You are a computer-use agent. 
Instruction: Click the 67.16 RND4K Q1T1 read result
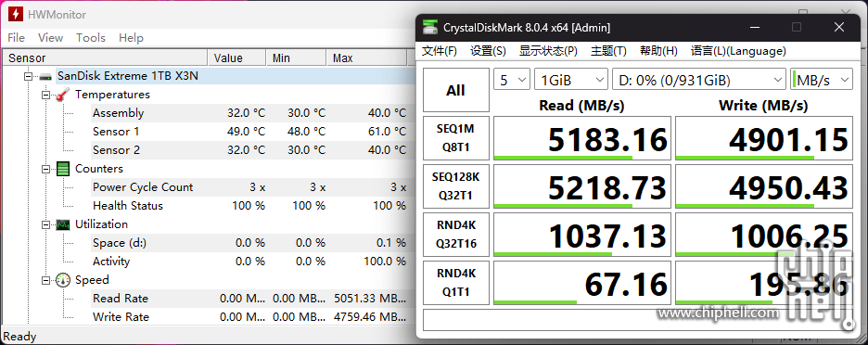pyautogui.click(x=582, y=283)
